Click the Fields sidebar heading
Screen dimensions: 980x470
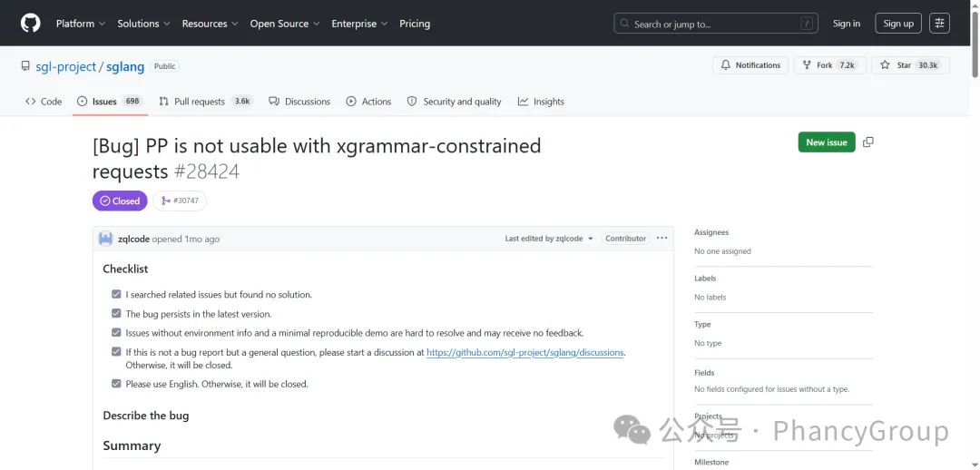[704, 373]
